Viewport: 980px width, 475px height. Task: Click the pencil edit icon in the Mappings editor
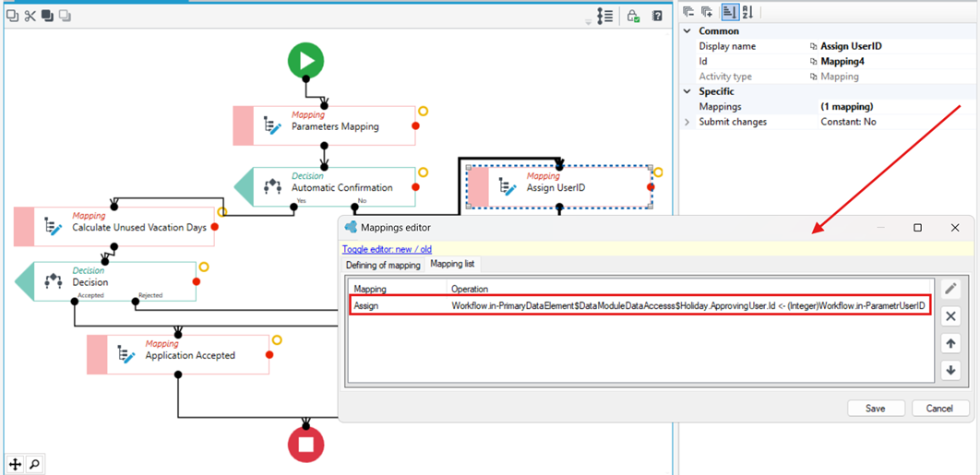[950, 289]
